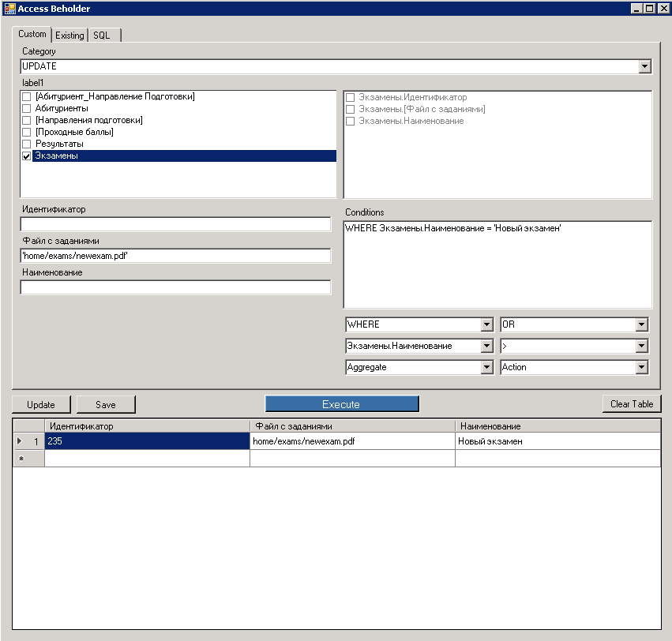The image size is (672, 641).
Task: Check the [Проходные баллы] checkbox
Action: pyautogui.click(x=26, y=131)
